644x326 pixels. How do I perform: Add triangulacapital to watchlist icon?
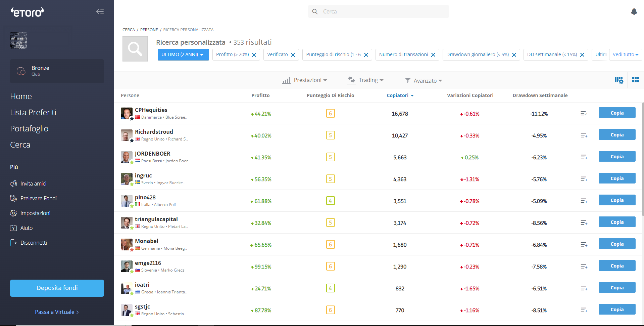coord(584,223)
